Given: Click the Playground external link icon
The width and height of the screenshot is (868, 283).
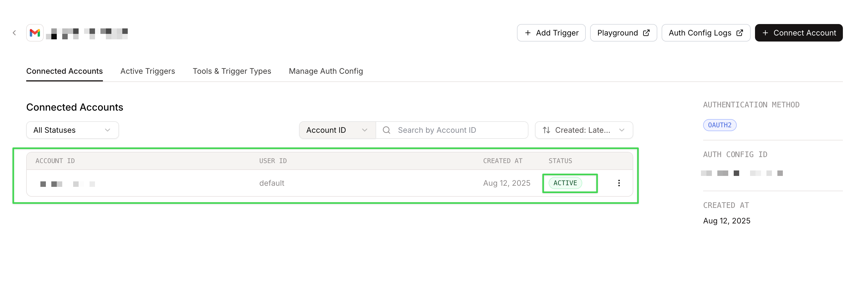Looking at the screenshot, I should pyautogui.click(x=646, y=33).
